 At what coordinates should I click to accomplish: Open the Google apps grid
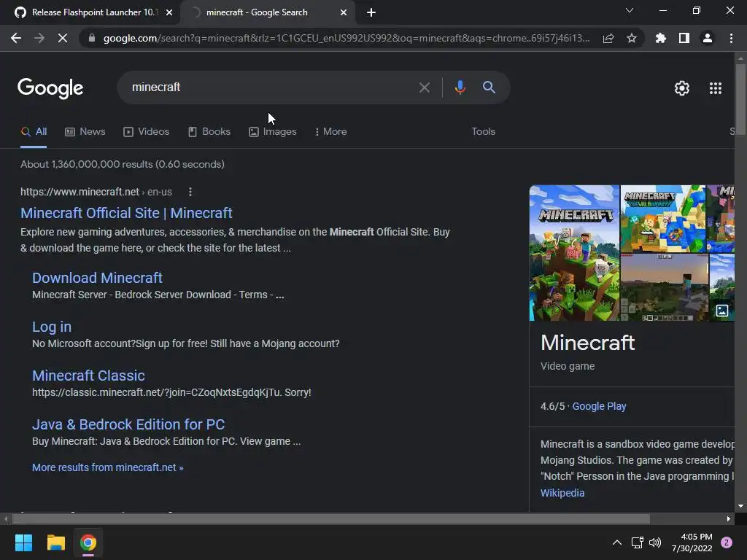click(x=716, y=88)
